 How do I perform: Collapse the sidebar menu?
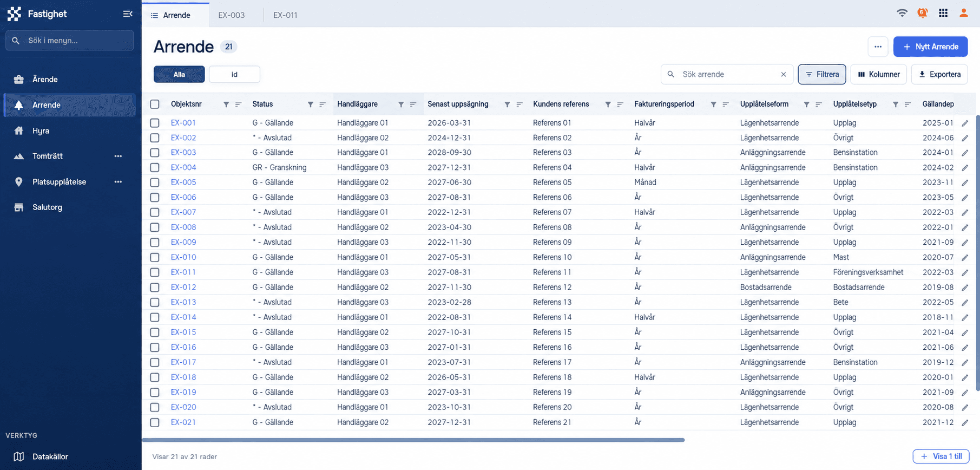[128, 14]
